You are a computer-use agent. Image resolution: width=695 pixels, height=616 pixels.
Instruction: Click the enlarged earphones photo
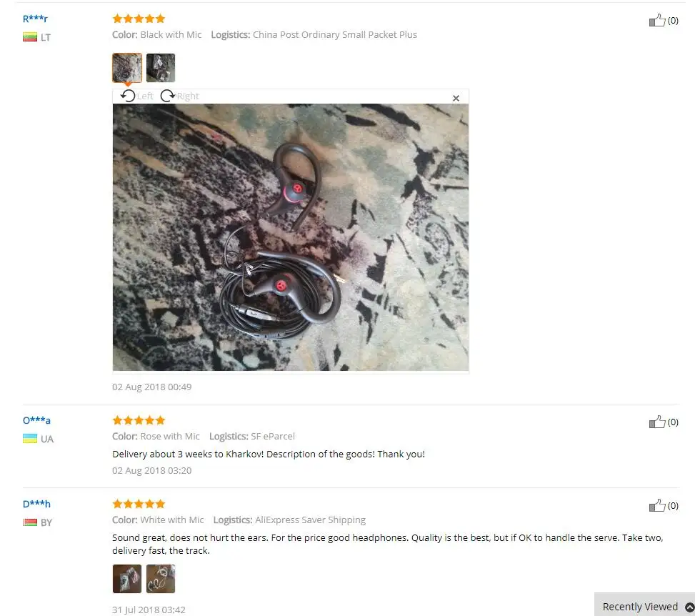(290, 237)
